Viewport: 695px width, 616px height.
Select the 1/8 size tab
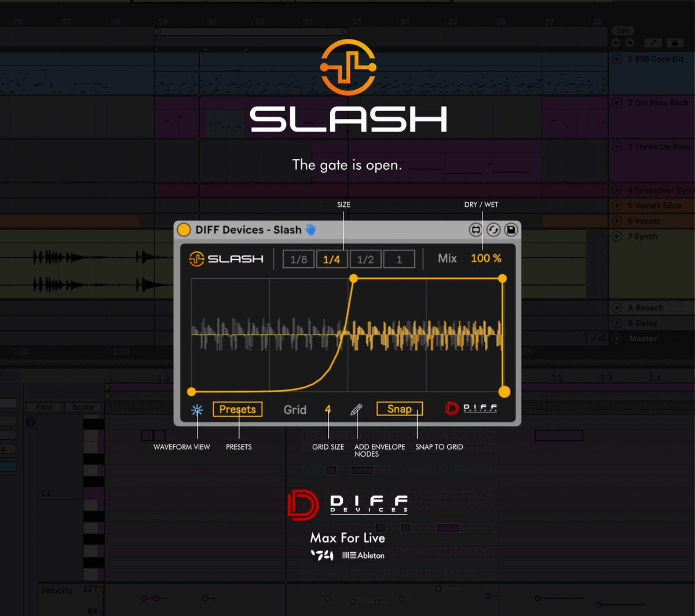299,260
